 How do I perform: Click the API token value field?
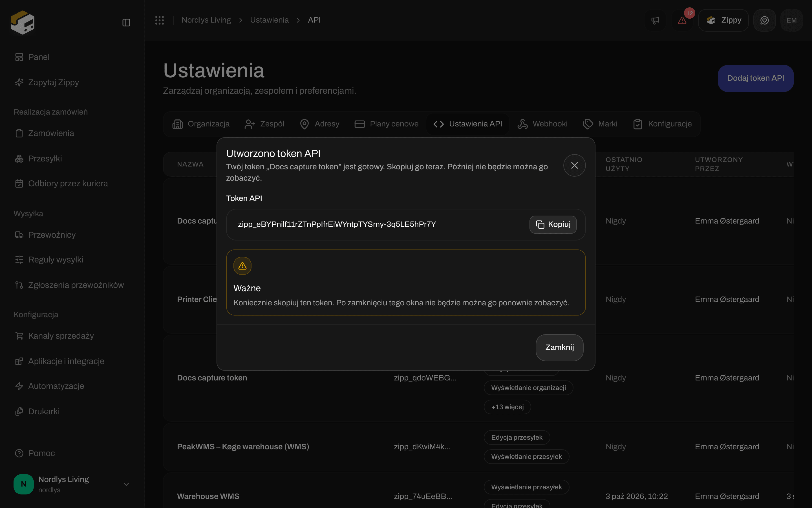point(406,224)
